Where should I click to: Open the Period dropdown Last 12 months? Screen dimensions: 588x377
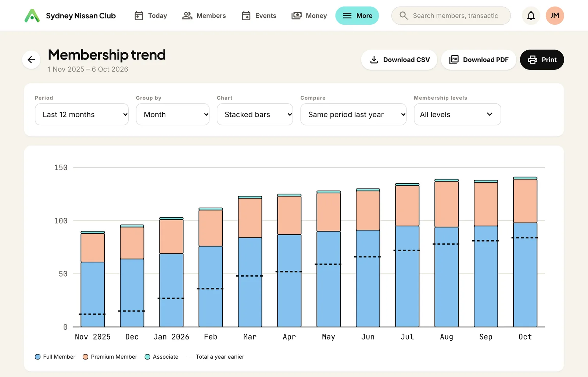point(82,114)
